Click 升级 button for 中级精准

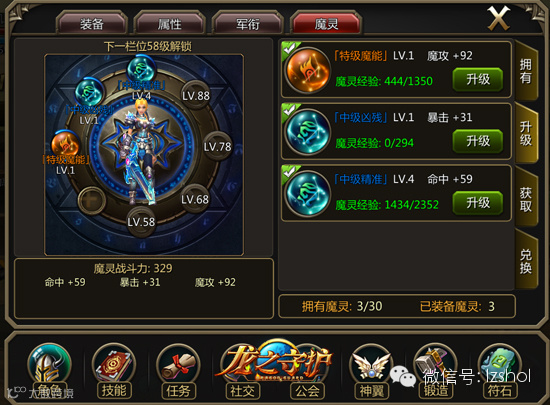tap(478, 203)
